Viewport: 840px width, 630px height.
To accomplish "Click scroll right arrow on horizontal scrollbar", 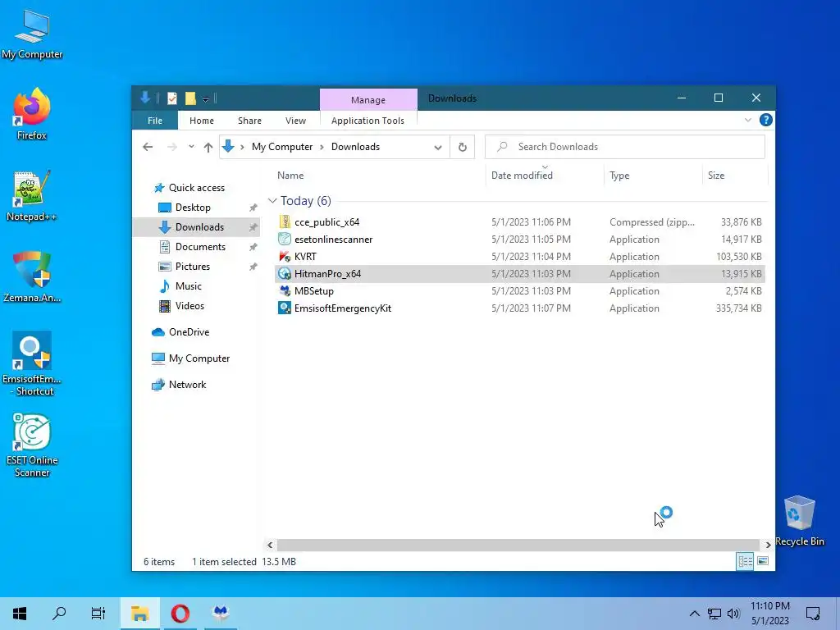I will pos(768,545).
